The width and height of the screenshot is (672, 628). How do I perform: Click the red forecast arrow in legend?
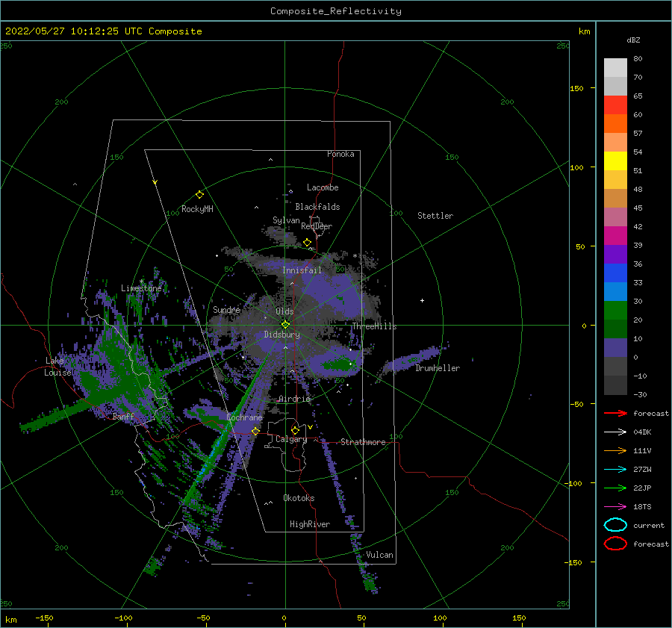[615, 413]
